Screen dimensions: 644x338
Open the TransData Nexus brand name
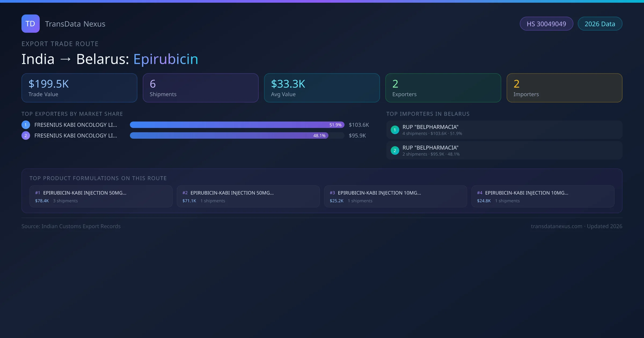[75, 24]
